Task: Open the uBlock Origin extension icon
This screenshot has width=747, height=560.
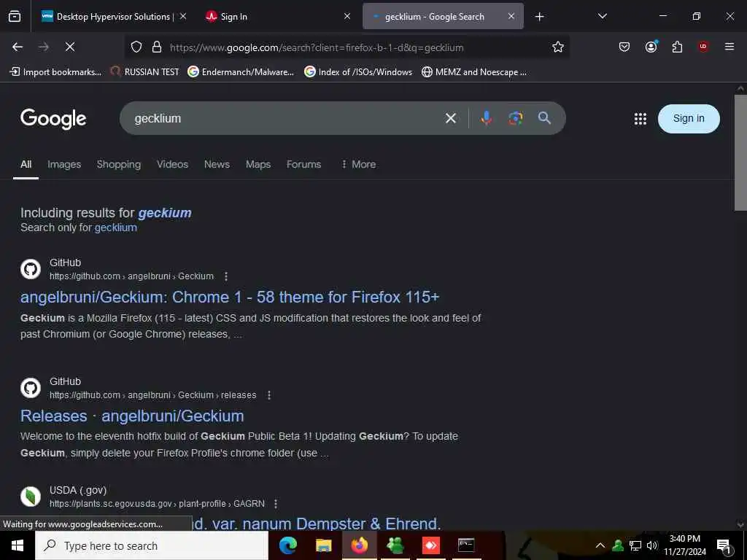Action: pos(703,47)
